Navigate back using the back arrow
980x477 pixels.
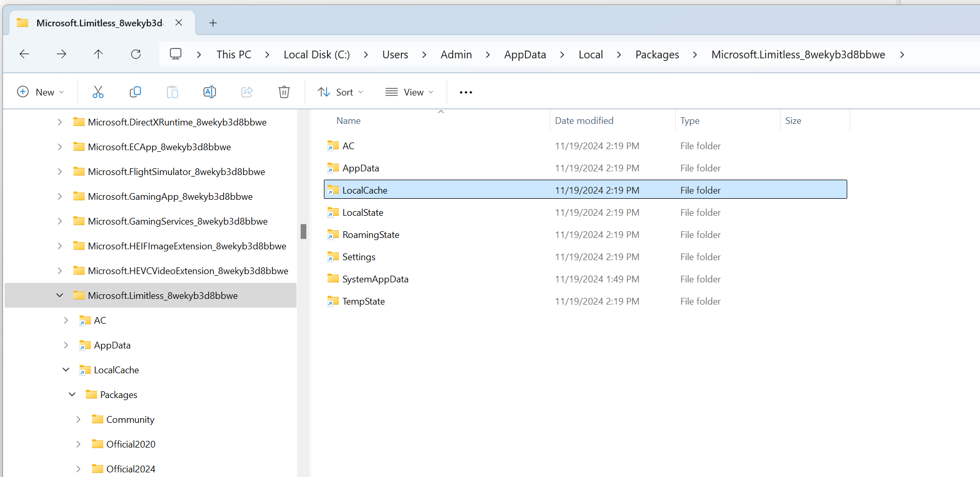pos(24,54)
